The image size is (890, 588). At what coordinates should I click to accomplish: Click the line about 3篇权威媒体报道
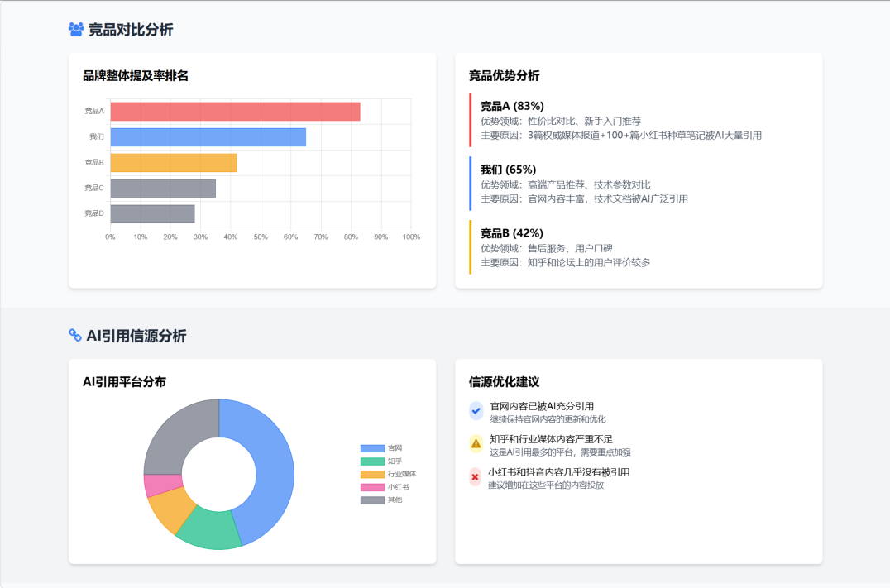[621, 136]
